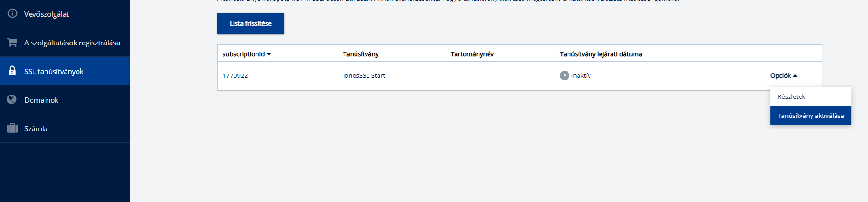Click Tanúsítvány lejárati dátuma column header
This screenshot has height=202, width=868.
[601, 54]
